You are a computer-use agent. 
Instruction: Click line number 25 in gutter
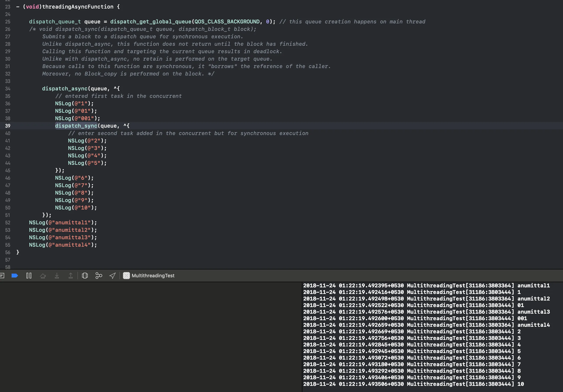[8, 22]
